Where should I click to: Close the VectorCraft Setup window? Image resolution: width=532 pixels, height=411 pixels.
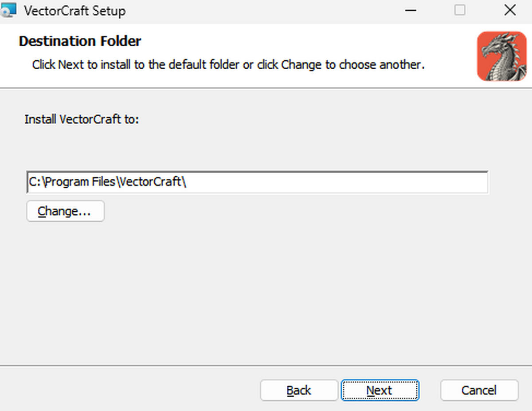click(x=510, y=10)
